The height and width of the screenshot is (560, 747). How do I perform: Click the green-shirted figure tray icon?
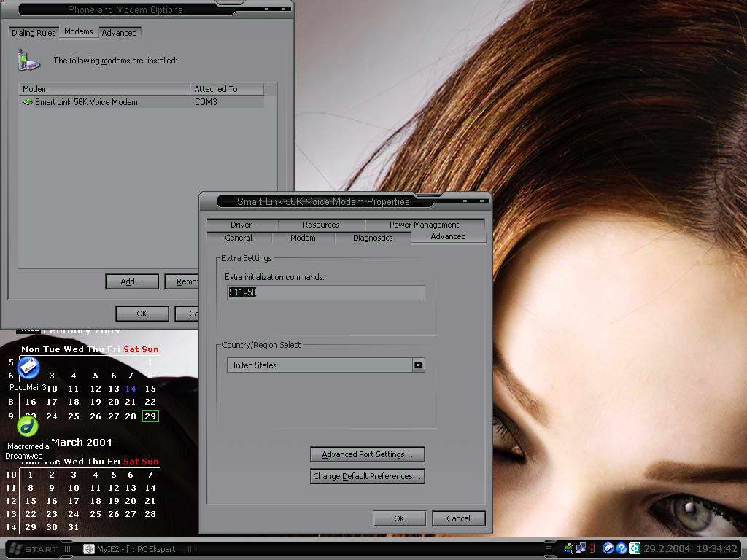coord(568,548)
